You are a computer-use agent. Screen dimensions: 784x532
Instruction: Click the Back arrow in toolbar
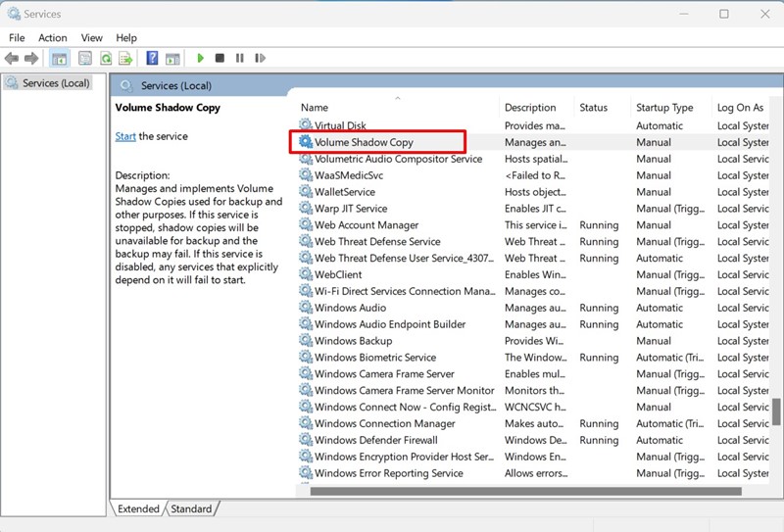[x=12, y=59]
